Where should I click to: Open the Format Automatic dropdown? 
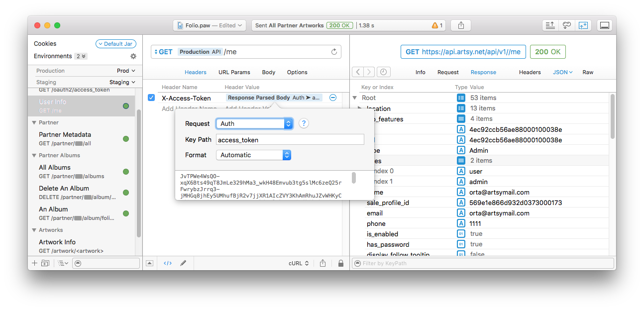point(253,155)
